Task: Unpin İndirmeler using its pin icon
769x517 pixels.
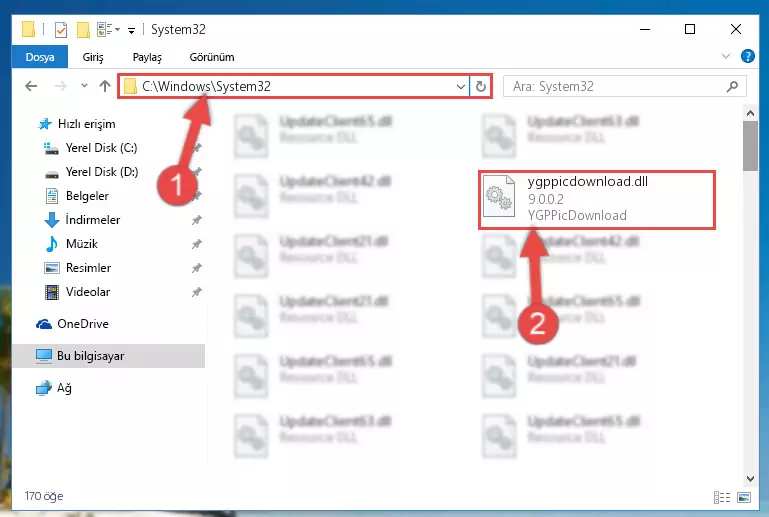Action: (x=196, y=220)
